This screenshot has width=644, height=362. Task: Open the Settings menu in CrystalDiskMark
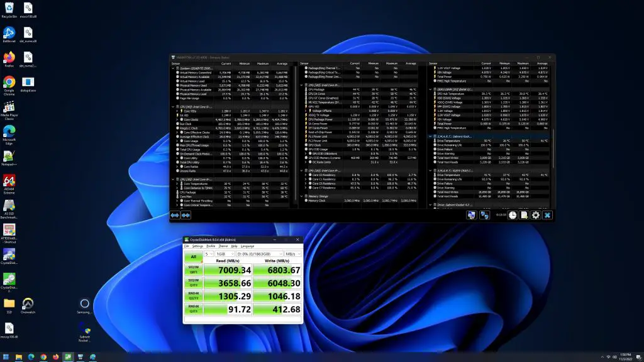tap(197, 246)
